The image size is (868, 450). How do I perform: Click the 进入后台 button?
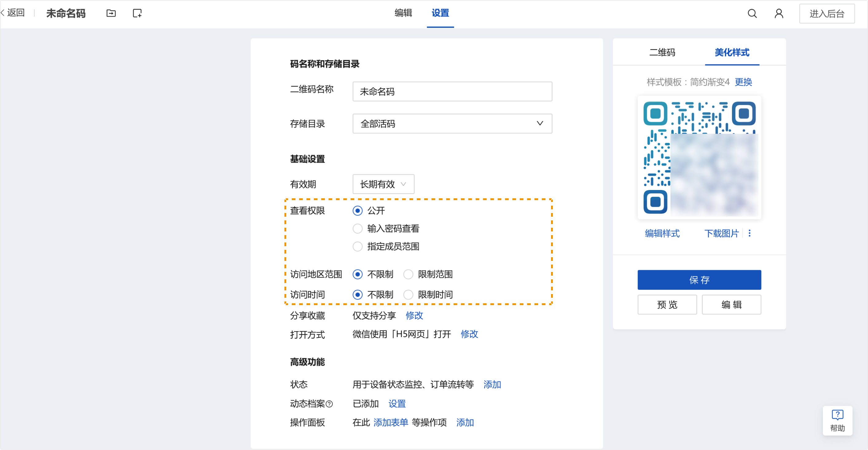[x=827, y=14]
